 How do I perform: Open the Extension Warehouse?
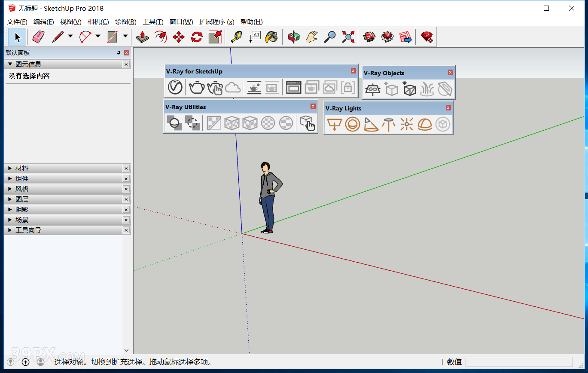(x=387, y=37)
